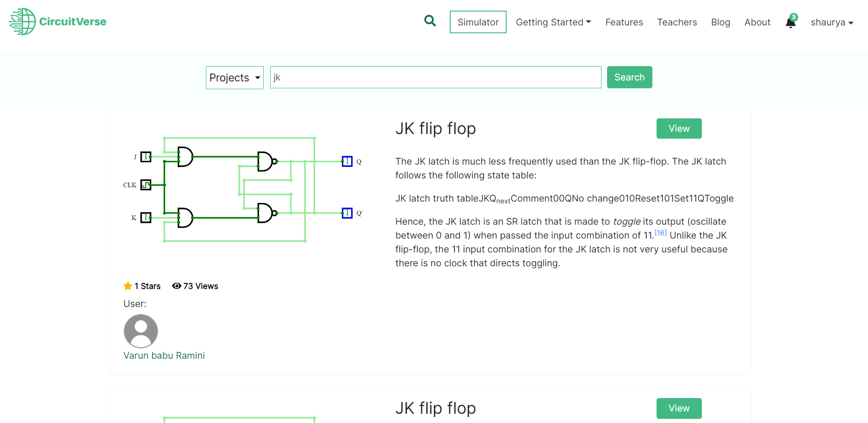
Task: Open the About page
Action: tap(757, 22)
